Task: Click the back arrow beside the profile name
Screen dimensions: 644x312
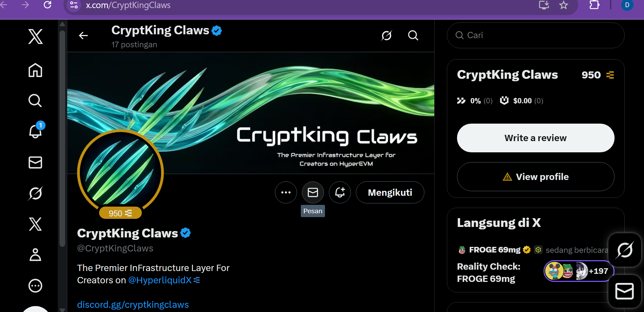Action: pyautogui.click(x=83, y=35)
